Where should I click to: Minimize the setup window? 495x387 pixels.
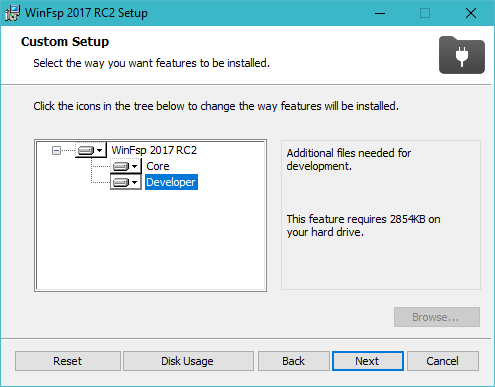[x=380, y=13]
